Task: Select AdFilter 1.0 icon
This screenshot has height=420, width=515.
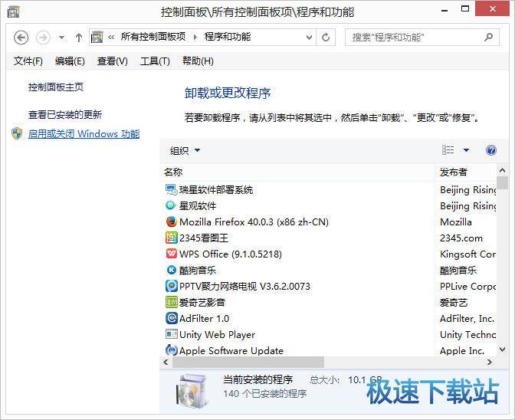Action: point(172,318)
